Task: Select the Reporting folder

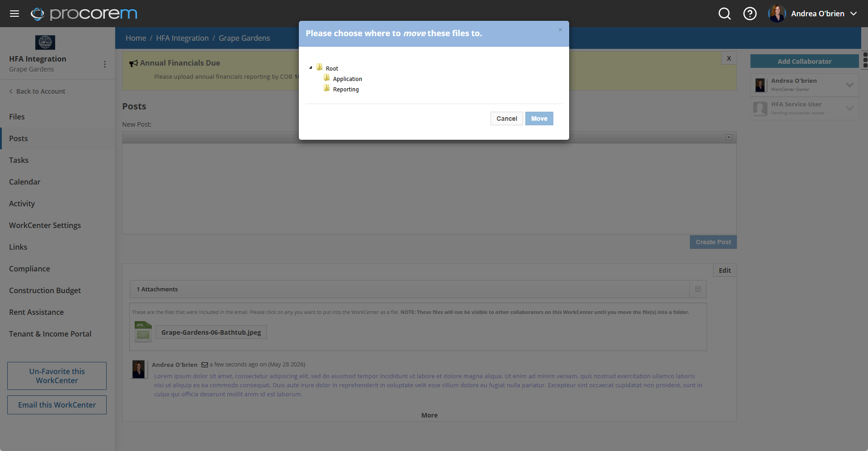Action: tap(346, 90)
